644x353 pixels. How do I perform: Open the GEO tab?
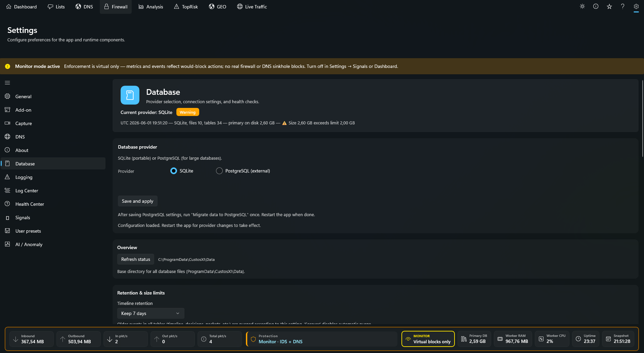coord(217,7)
